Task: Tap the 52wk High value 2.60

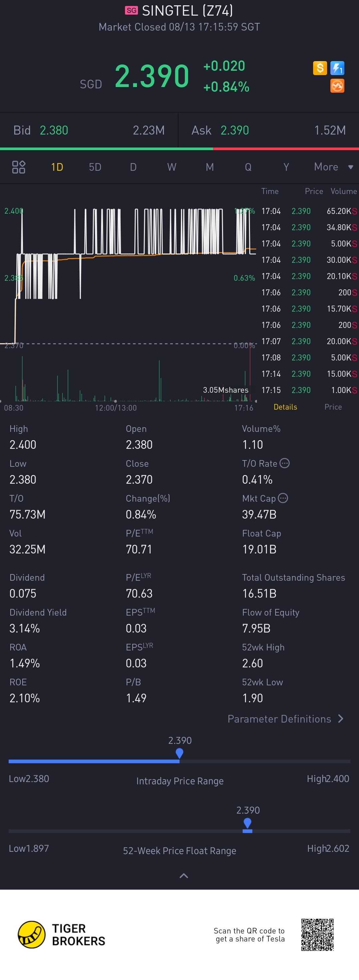Action: [252, 663]
